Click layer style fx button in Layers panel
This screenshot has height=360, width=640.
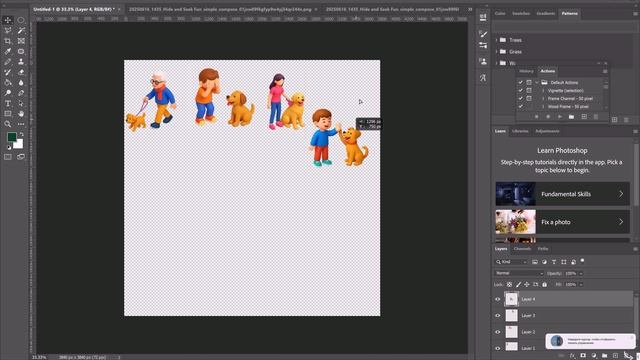[572, 356]
